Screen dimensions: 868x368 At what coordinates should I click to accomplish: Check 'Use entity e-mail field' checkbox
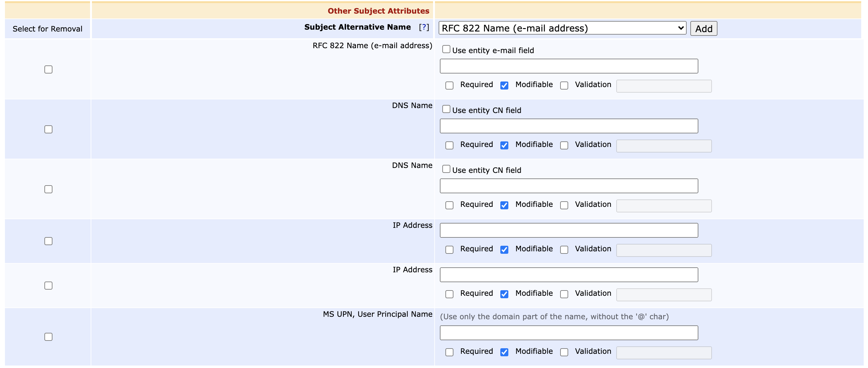point(446,49)
